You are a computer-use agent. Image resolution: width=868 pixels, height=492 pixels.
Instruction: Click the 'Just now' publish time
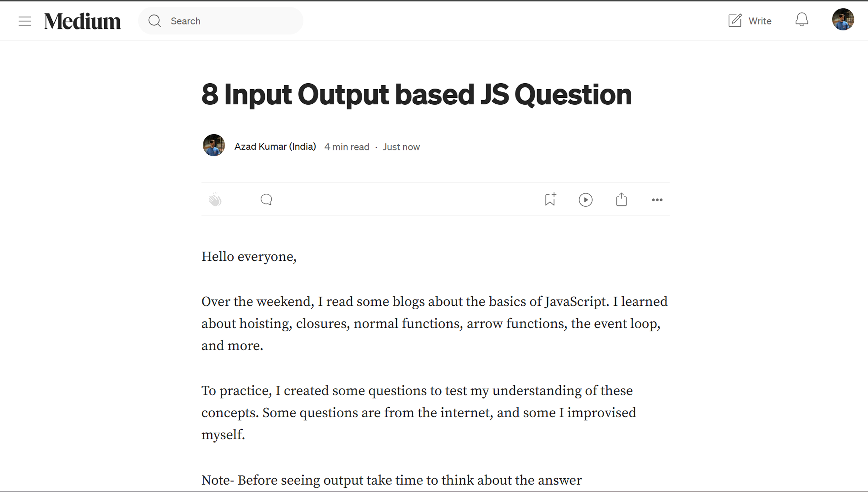pyautogui.click(x=401, y=147)
